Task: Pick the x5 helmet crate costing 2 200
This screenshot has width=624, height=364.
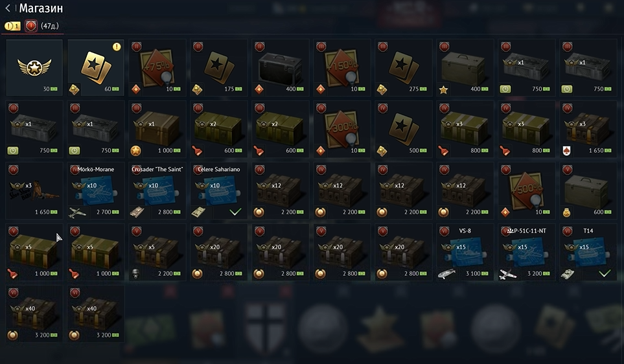Action: click(157, 253)
